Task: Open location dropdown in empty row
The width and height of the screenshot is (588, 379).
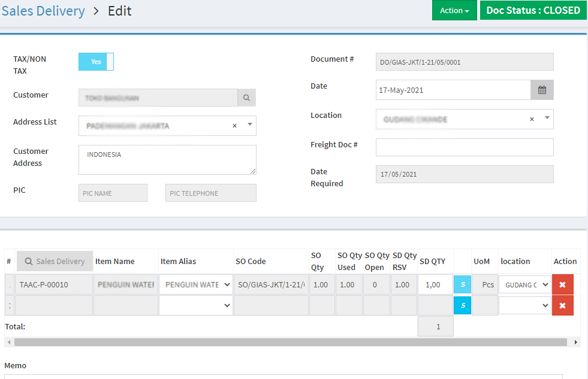Action: [525, 305]
